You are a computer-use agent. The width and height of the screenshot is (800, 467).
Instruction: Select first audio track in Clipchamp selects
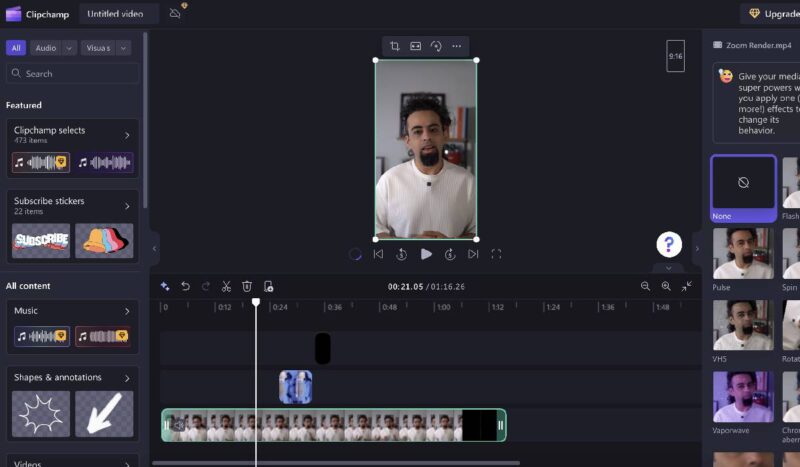41,163
